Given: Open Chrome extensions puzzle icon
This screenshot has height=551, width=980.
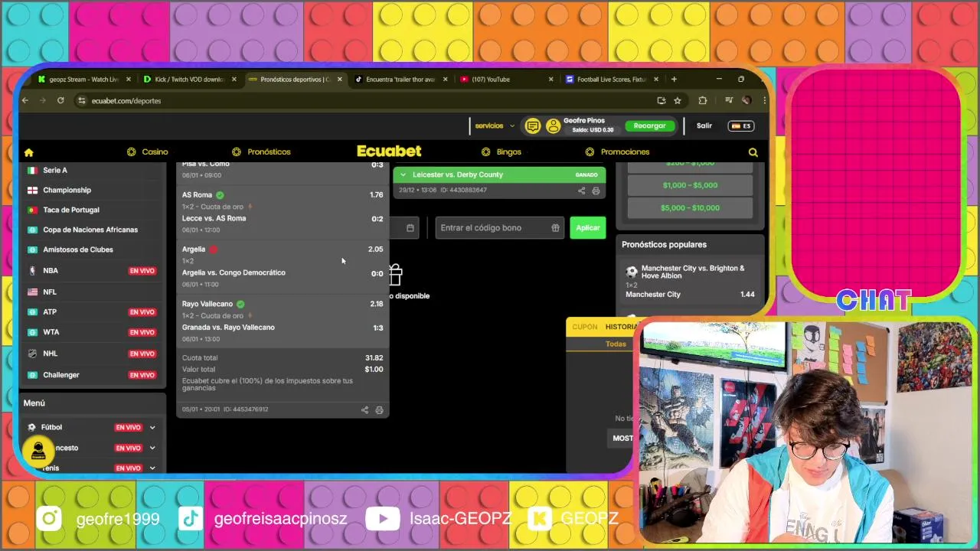Looking at the screenshot, I should tap(703, 100).
